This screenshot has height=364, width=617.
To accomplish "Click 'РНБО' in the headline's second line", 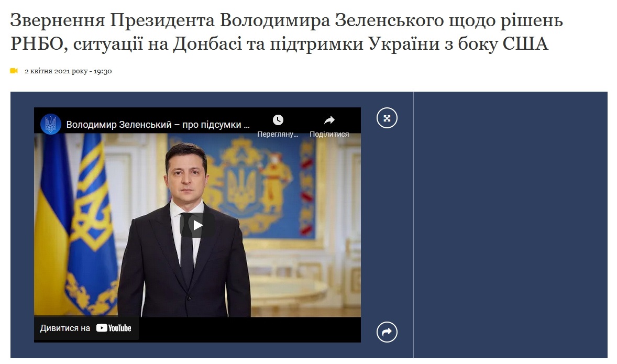I will [37, 43].
